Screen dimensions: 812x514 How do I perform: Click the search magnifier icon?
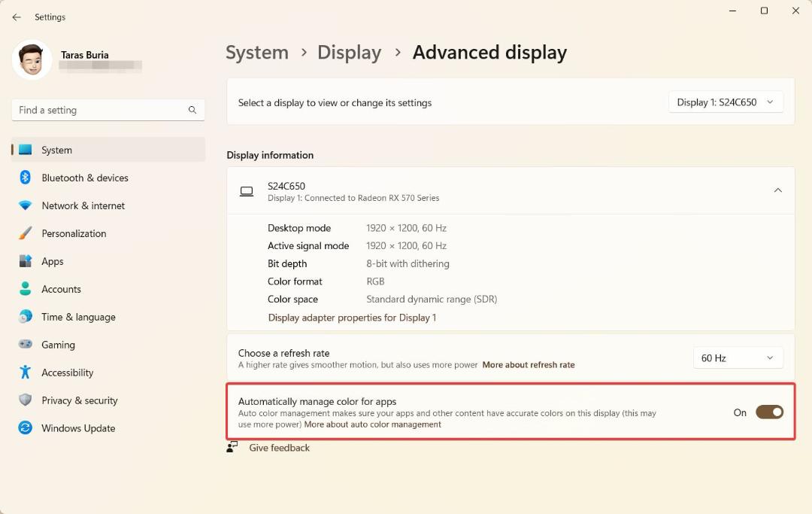click(192, 110)
